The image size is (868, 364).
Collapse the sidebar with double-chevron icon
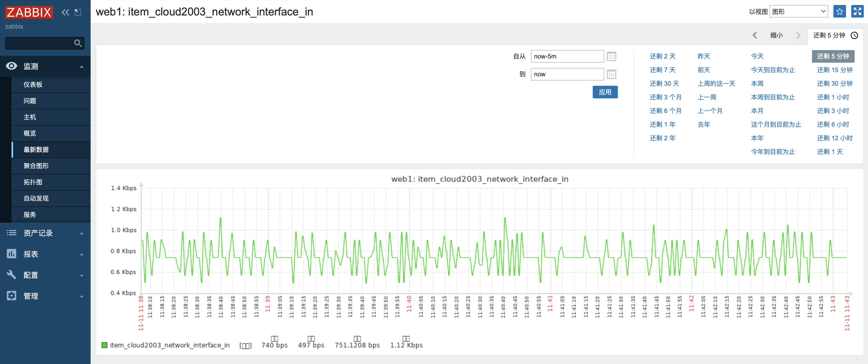pos(65,13)
